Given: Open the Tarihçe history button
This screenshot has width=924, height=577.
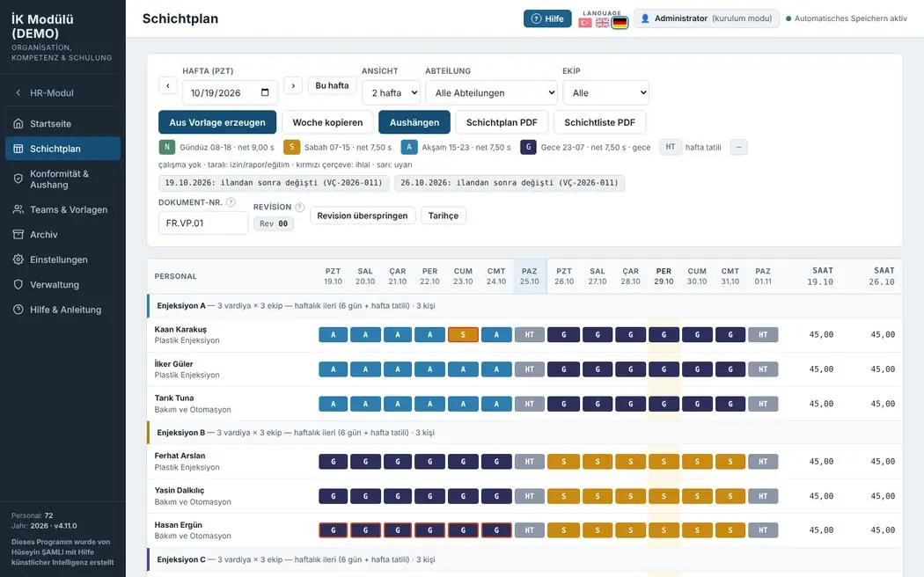Looking at the screenshot, I should click(444, 215).
